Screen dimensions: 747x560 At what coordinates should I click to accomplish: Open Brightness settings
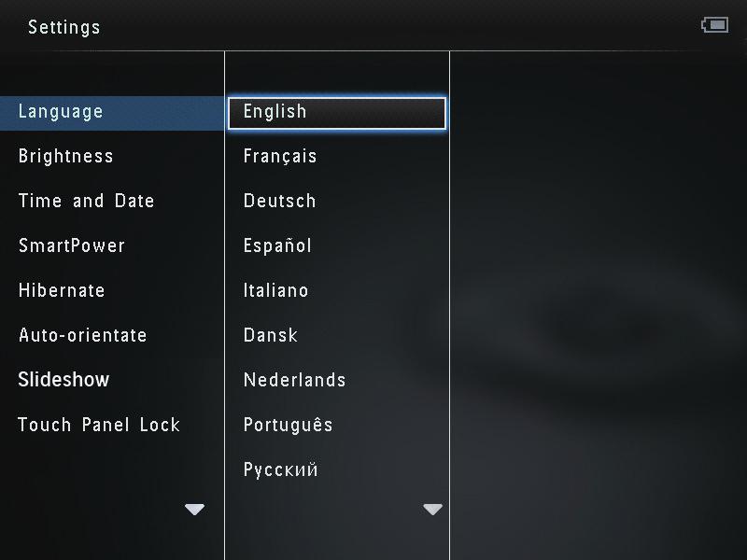(x=65, y=156)
